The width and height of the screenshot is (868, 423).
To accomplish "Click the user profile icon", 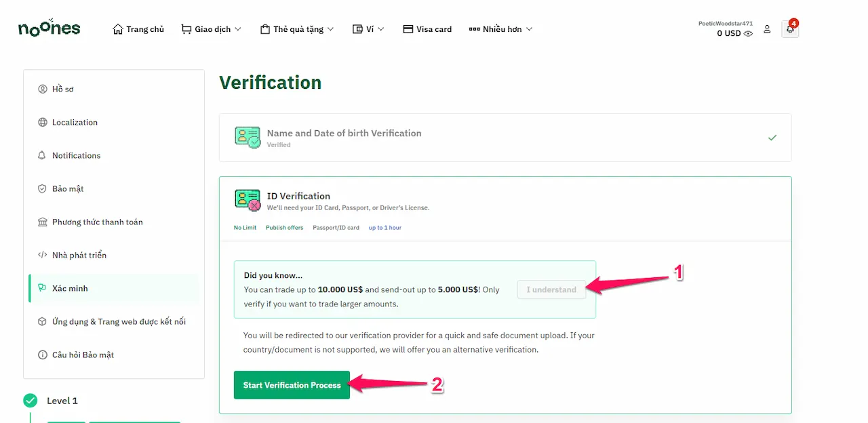I will click(767, 29).
